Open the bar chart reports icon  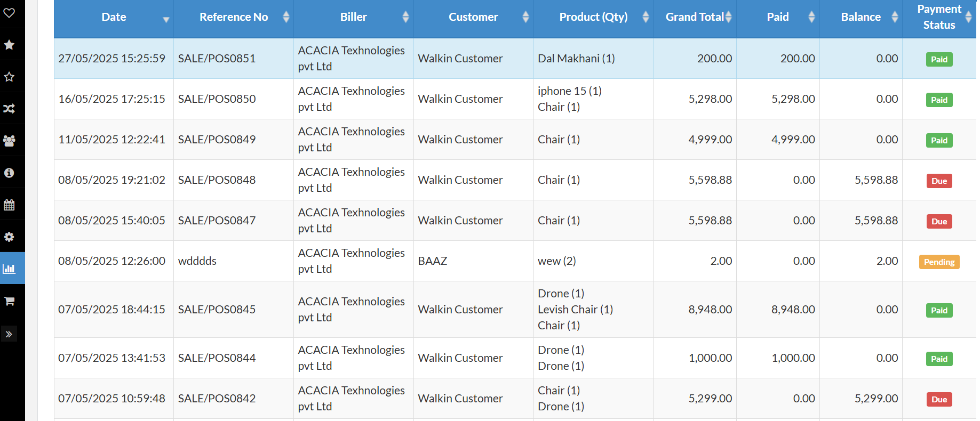[9, 269]
